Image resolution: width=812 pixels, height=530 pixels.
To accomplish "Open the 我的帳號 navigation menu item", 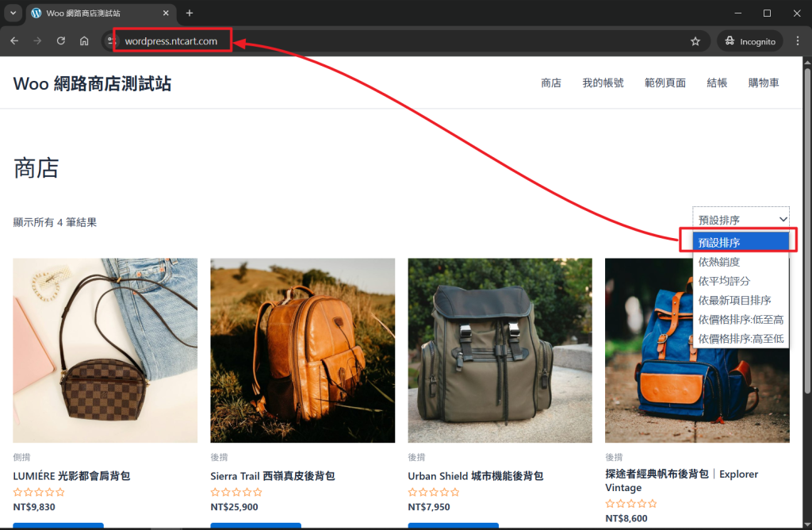I will click(603, 83).
